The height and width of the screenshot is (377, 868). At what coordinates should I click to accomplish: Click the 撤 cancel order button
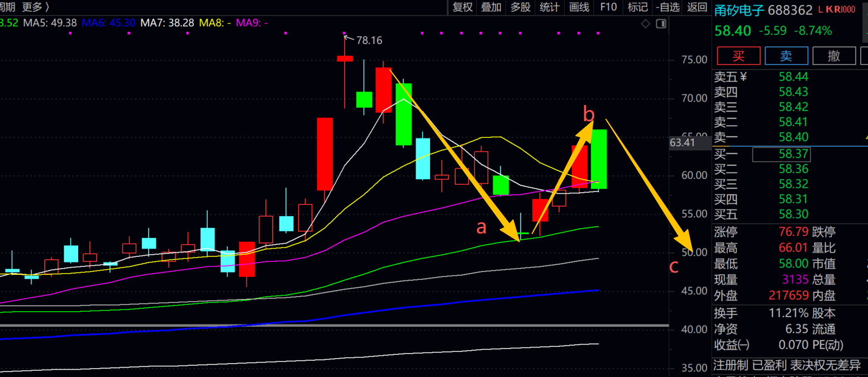(834, 56)
